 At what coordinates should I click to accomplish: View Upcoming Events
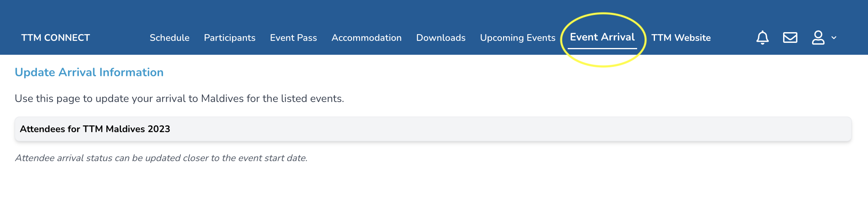(518, 38)
